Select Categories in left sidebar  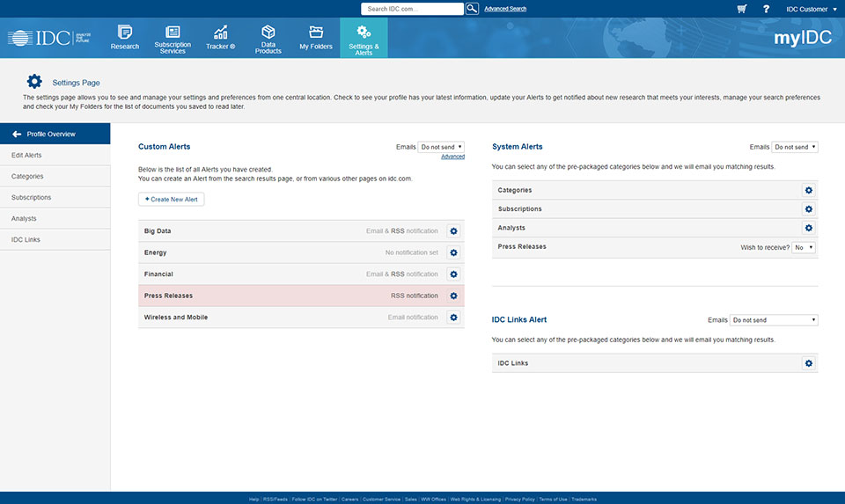(55, 176)
